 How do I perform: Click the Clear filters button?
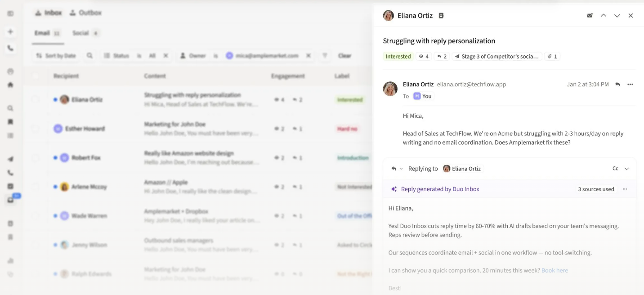coord(344,56)
